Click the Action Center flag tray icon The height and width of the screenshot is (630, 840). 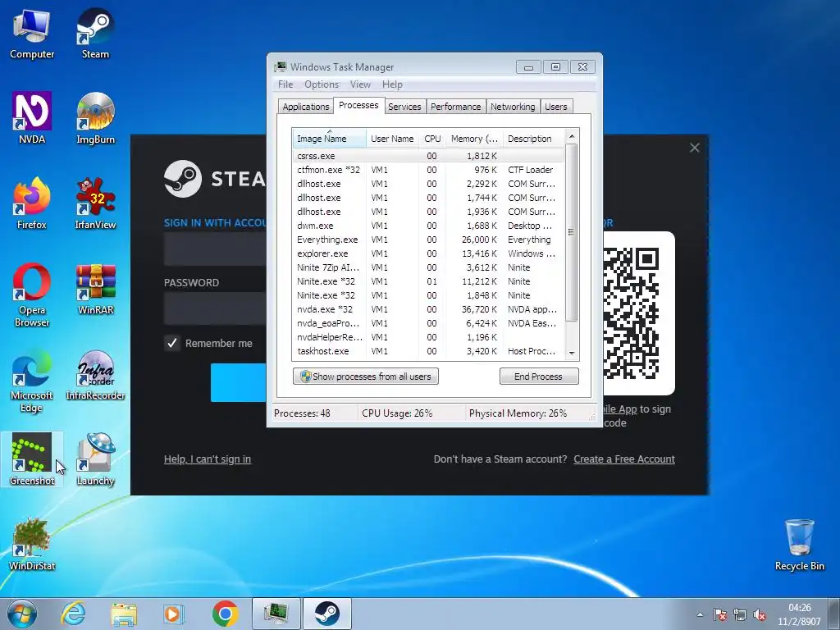[720, 614]
